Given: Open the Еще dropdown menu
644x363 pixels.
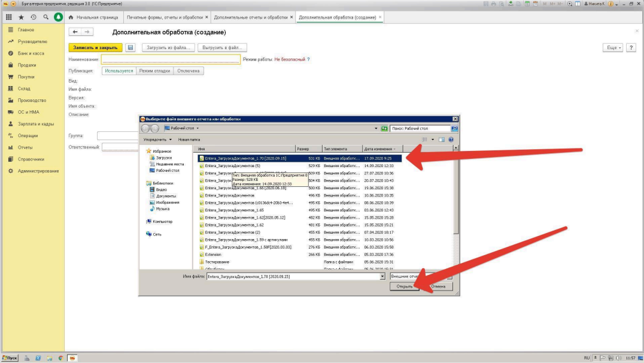Looking at the screenshot, I should point(613,48).
